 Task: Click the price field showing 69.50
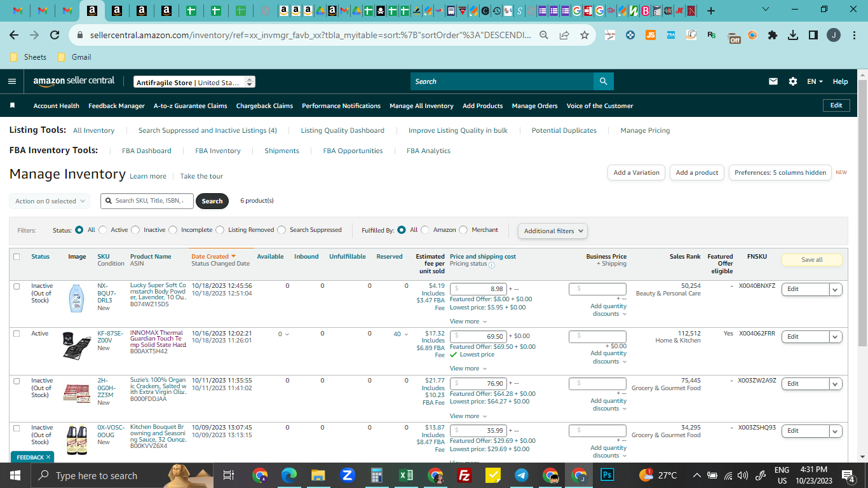[x=478, y=336]
